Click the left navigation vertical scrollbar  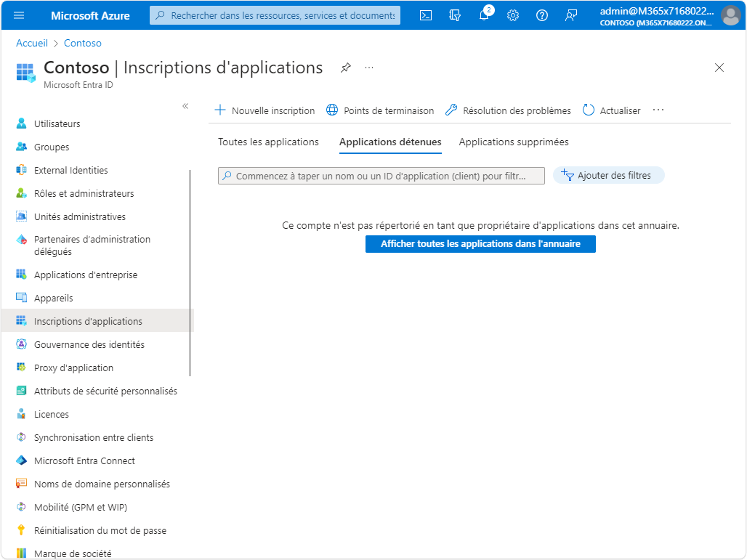190,273
